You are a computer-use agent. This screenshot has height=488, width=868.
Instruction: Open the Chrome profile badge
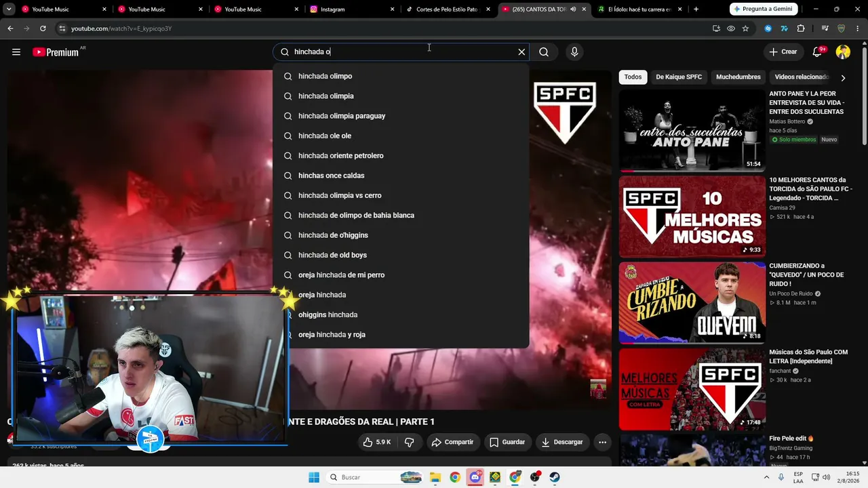842,28
